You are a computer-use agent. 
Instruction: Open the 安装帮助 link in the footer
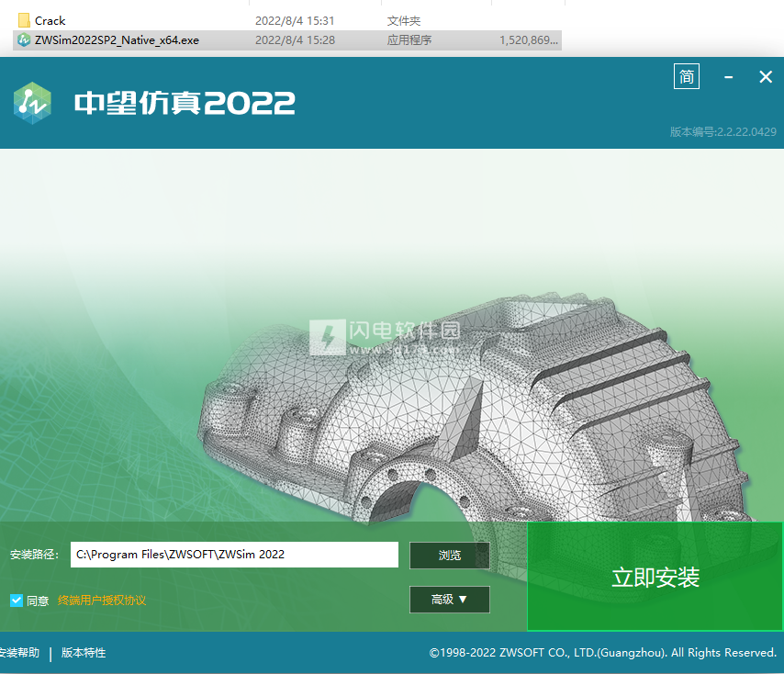coord(19,653)
